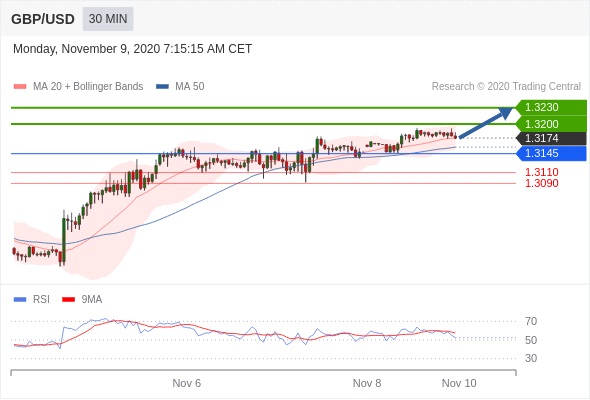Toggle the MA 50 legend label
The width and height of the screenshot is (590, 400).
coord(190,87)
